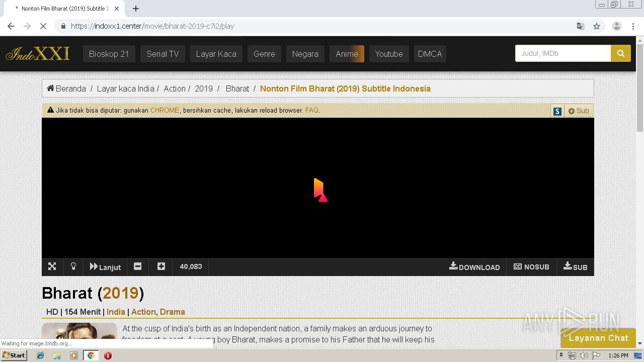Open the Layar Kaca menu

click(216, 54)
